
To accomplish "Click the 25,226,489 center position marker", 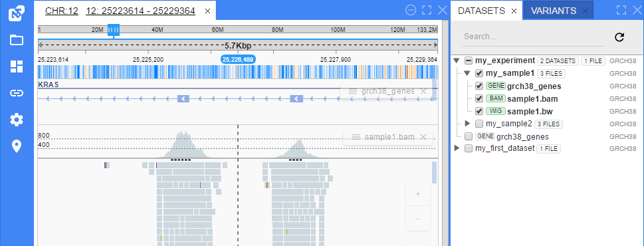I will tap(238, 60).
